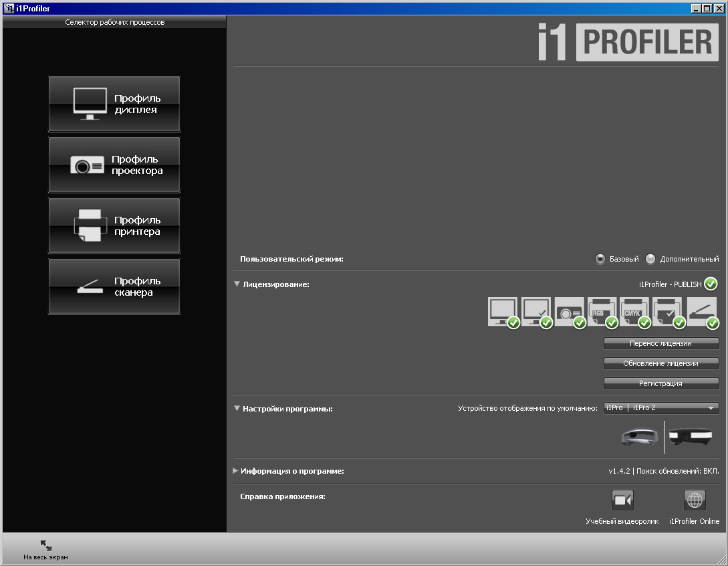Click the Устройство отображения по умолчанию label
This screenshot has width=728, height=566.
tap(527, 408)
